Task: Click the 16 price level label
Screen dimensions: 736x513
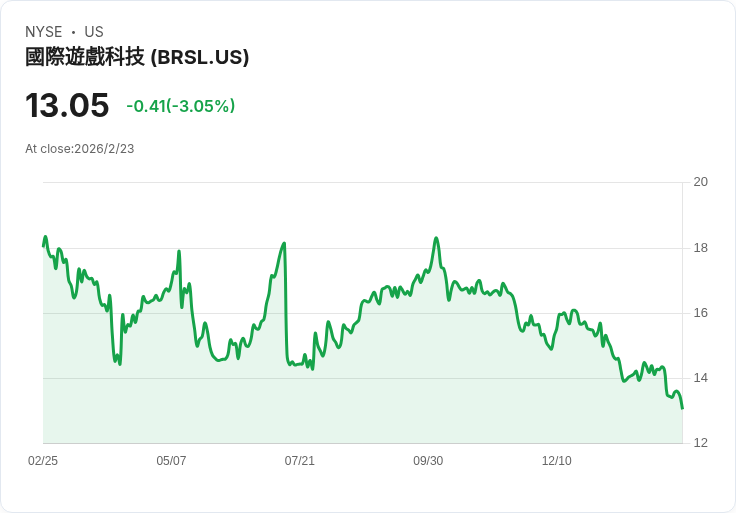Action: point(701,313)
